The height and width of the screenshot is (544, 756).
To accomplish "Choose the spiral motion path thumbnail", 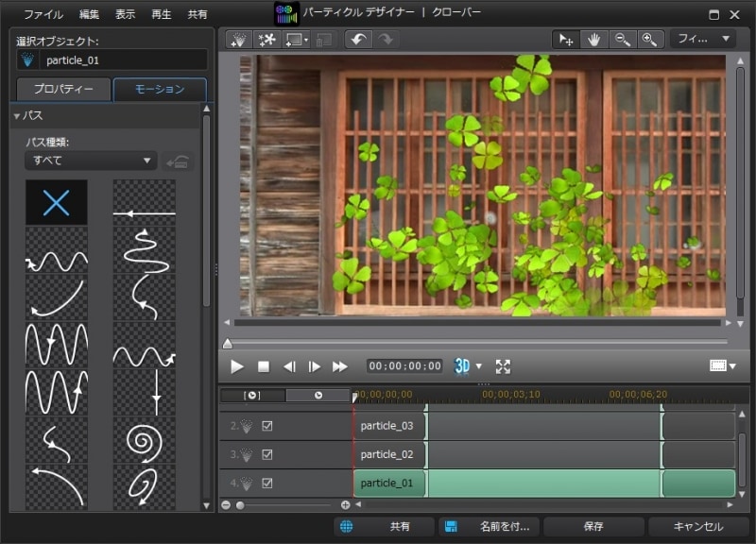I will tap(144, 440).
